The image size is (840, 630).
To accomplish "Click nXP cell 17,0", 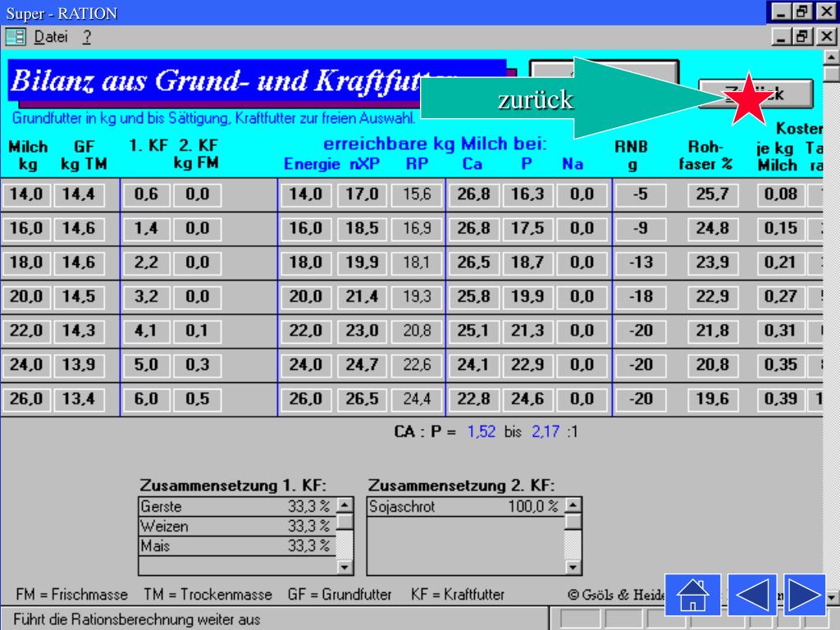I will pos(362,194).
